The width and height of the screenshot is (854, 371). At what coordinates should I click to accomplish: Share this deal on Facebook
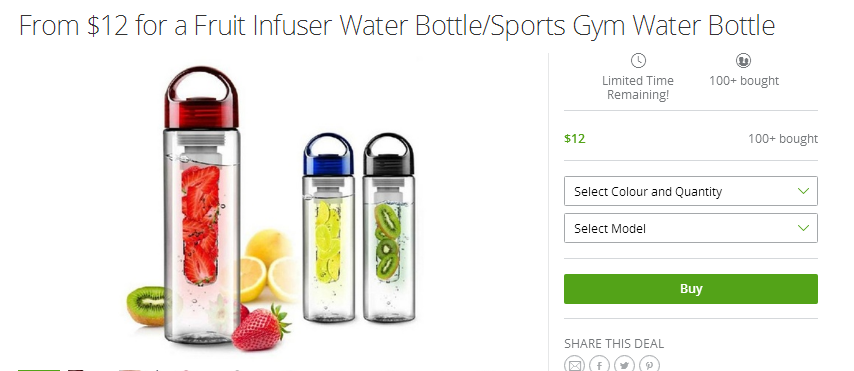point(599,364)
